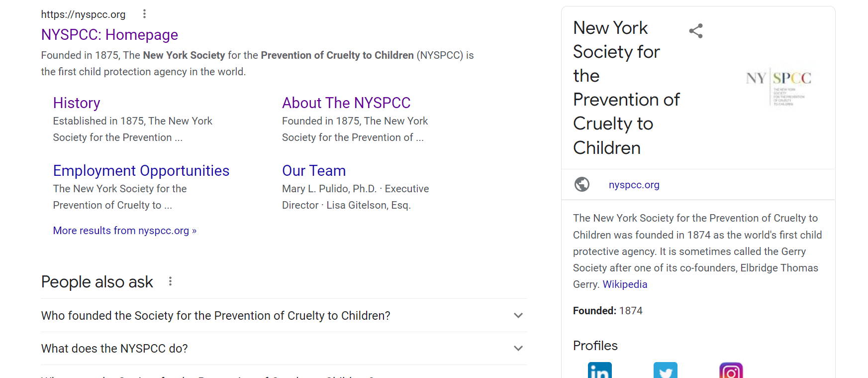This screenshot has width=868, height=378.
Task: Open the LinkedIn profile icon
Action: click(x=600, y=371)
